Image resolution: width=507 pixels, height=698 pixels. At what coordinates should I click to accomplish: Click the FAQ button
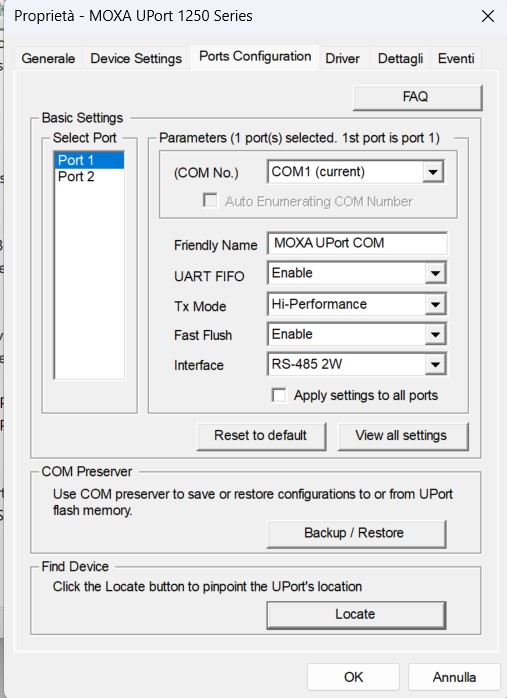tap(418, 97)
